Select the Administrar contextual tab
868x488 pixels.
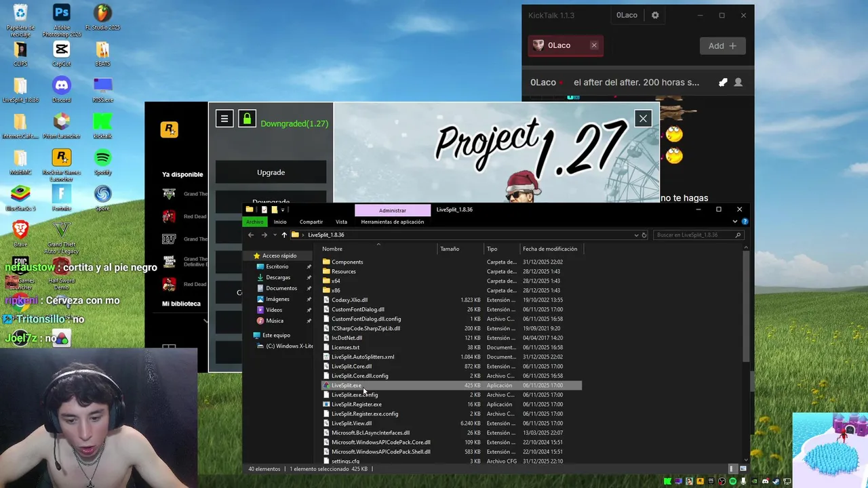(x=393, y=210)
